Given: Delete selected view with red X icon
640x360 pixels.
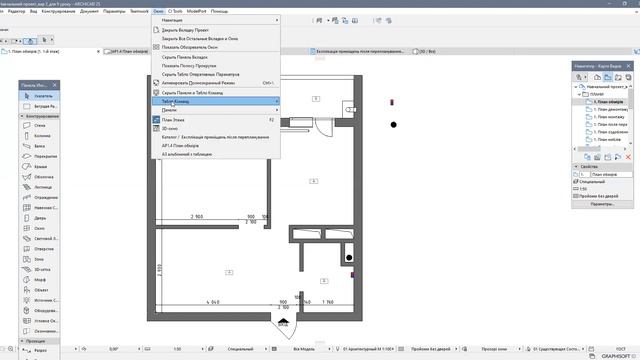Looking at the screenshot, I should tap(628, 157).
